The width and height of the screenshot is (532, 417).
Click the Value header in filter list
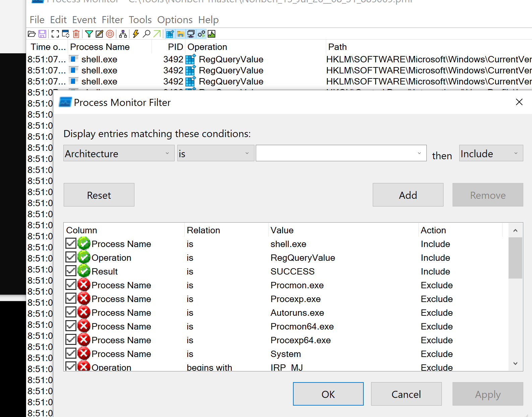(x=343, y=230)
